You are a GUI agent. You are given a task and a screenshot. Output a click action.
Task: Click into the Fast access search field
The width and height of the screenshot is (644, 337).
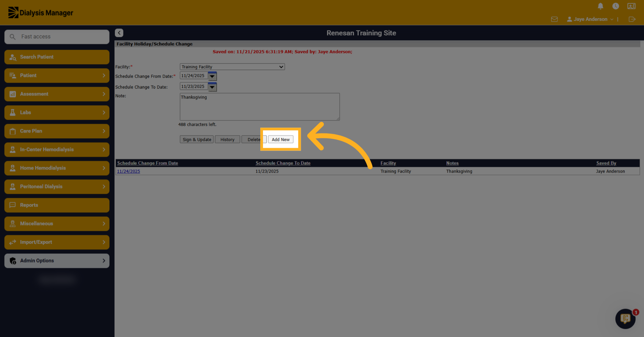57,37
